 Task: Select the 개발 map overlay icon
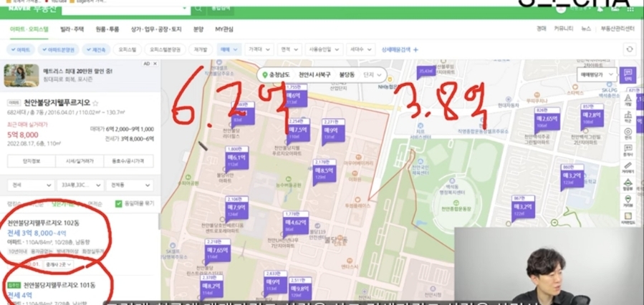click(x=628, y=100)
